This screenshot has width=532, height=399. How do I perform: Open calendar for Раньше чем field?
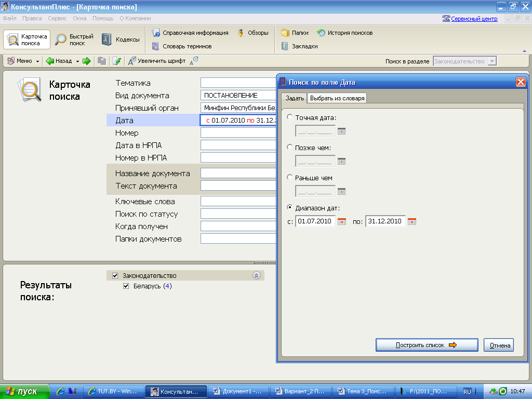342,192
